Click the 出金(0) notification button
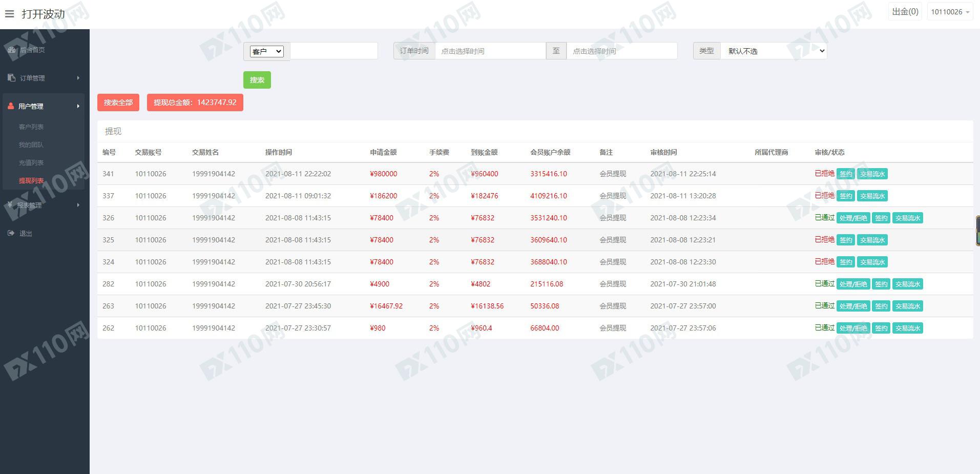Viewport: 980px width, 474px height. pyautogui.click(x=905, y=12)
